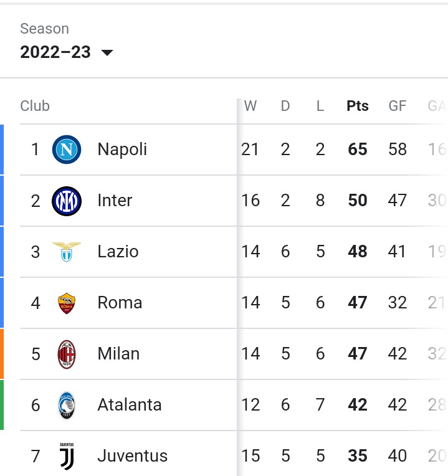Viewport: 448px width, 476px height.
Task: Click the GF column header
Action: pyautogui.click(x=398, y=106)
